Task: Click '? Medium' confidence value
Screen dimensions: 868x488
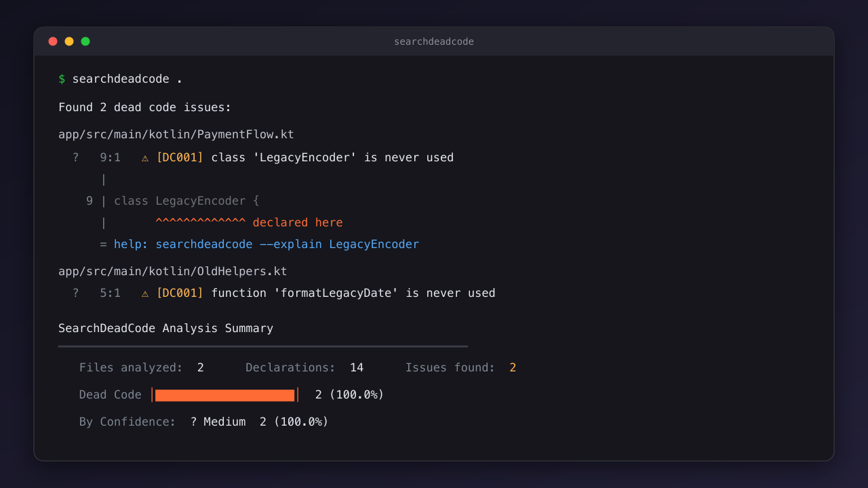Action: (218, 422)
